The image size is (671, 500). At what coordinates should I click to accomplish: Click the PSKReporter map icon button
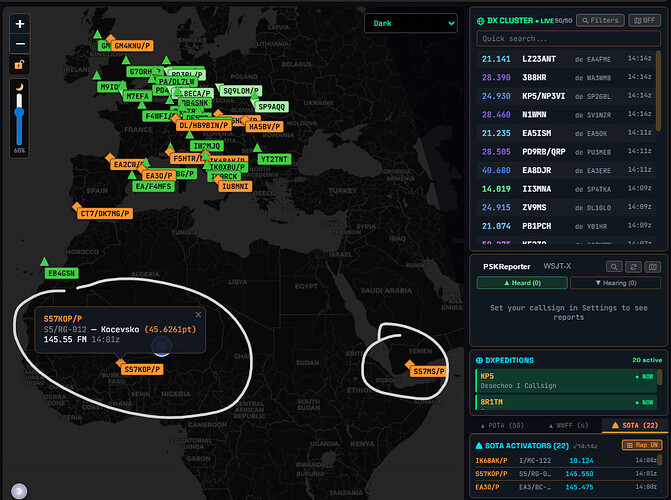pyautogui.click(x=653, y=266)
